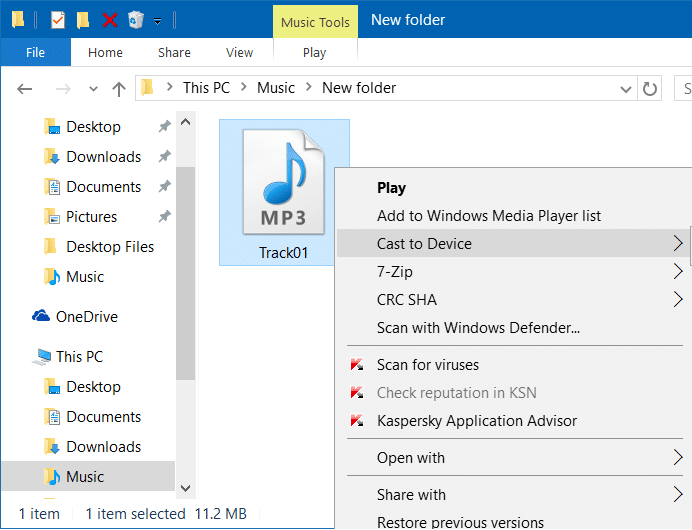The width and height of the screenshot is (692, 530).
Task: Expand the chevron before This PC in breadcrumb
Action: click(169, 87)
